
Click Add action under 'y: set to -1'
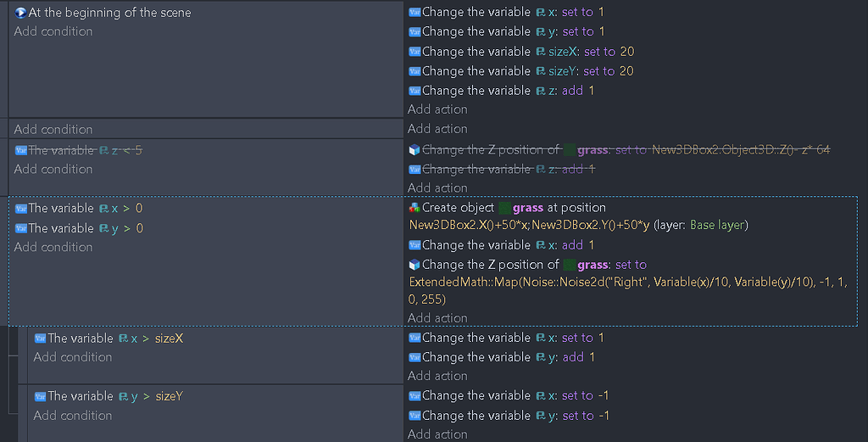pos(437,434)
